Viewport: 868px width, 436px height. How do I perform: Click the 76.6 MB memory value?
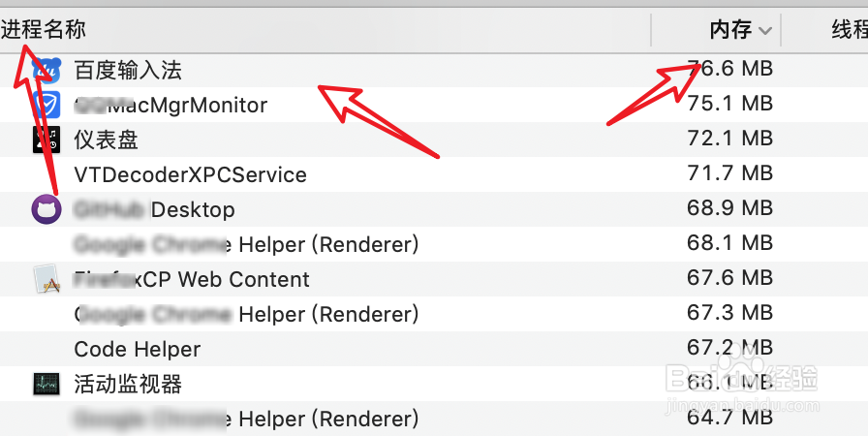pos(729,70)
